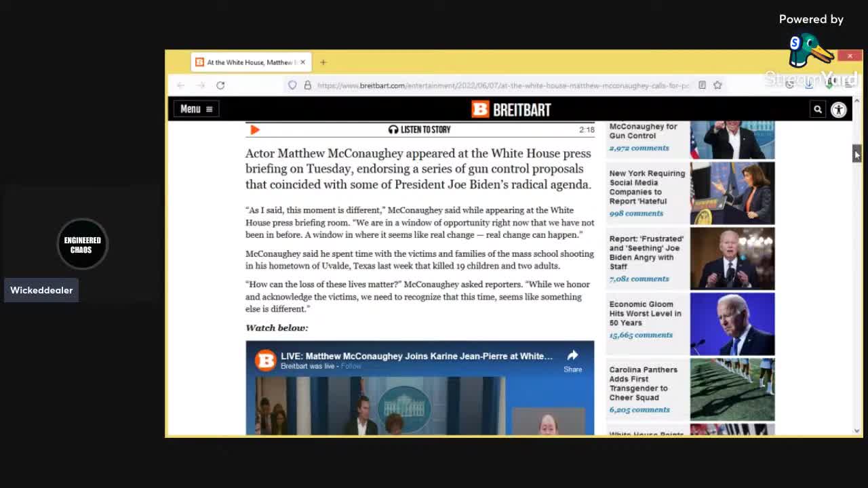Click the 2:18 audio duration

pos(587,129)
